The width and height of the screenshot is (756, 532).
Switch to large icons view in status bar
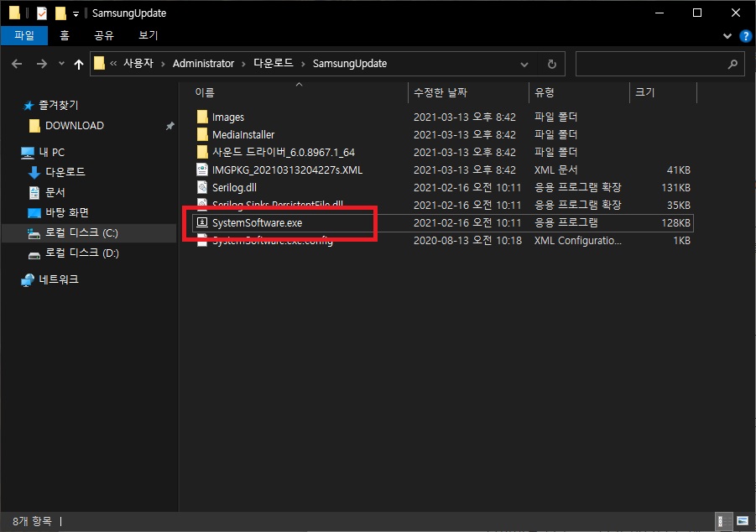[743, 521]
